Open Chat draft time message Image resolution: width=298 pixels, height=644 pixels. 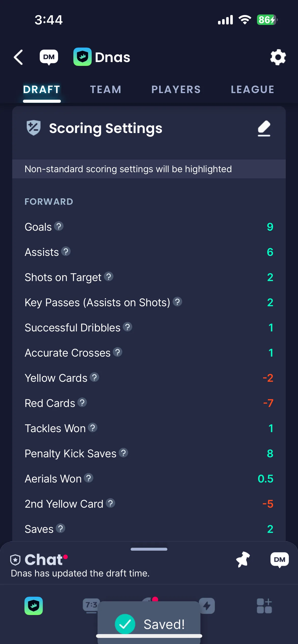tap(80, 573)
